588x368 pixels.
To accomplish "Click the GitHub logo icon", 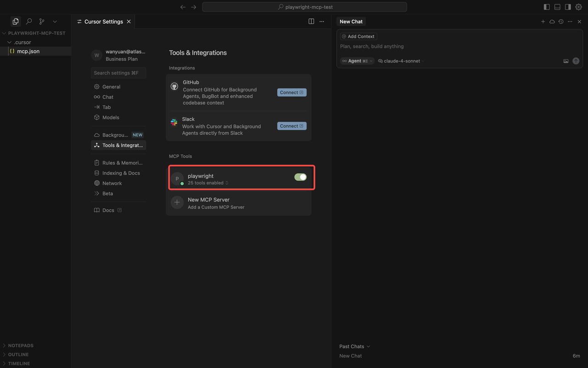I will coord(174,86).
